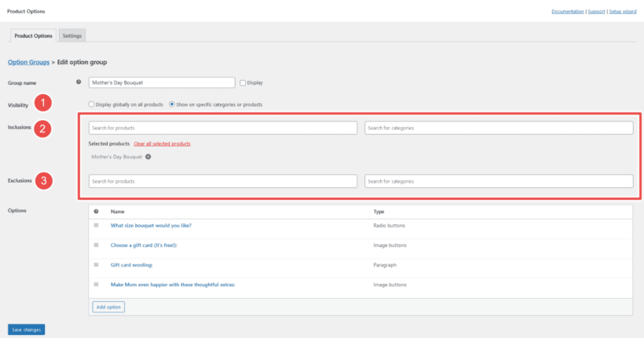Click help icon in Options table header
644x338 pixels.
click(97, 212)
